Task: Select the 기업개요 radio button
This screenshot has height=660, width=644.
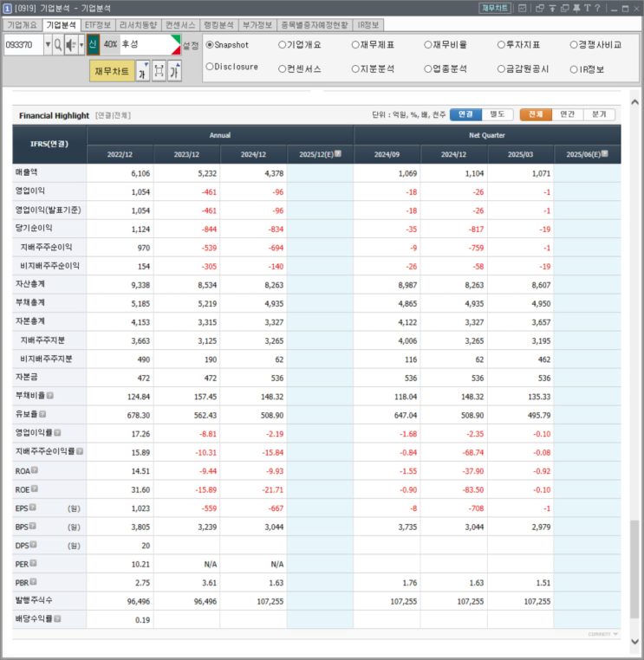Action: [x=283, y=45]
